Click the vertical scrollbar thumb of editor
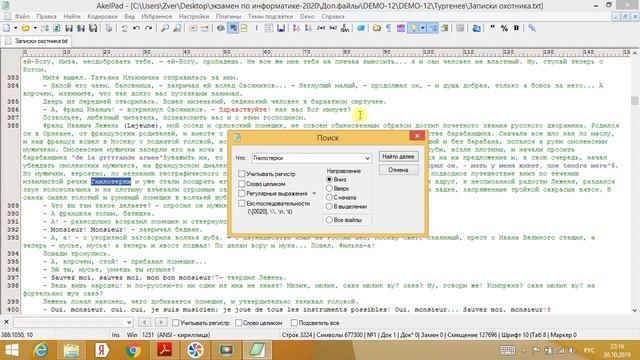The height and width of the screenshot is (360, 640). pyautogui.click(x=634, y=100)
